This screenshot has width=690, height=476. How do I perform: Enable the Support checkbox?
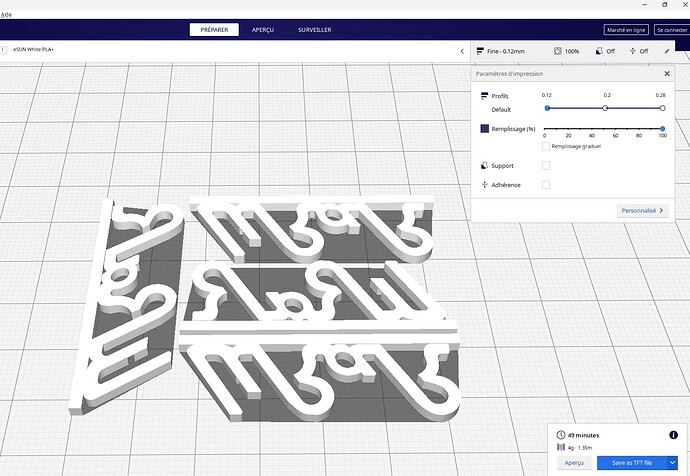click(x=546, y=165)
